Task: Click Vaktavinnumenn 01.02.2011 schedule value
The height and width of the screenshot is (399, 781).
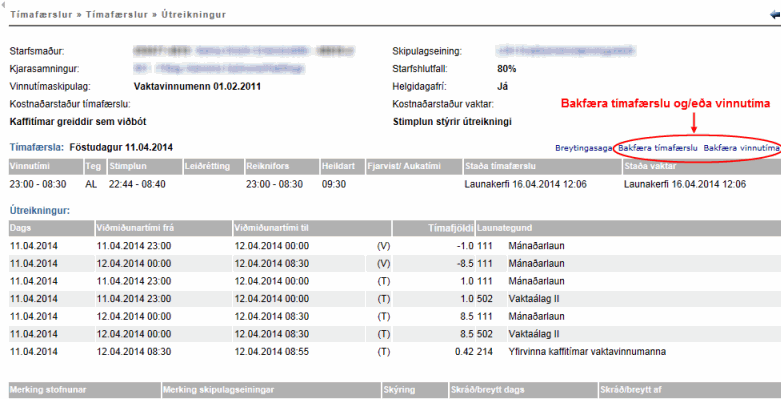Action: pos(197,87)
